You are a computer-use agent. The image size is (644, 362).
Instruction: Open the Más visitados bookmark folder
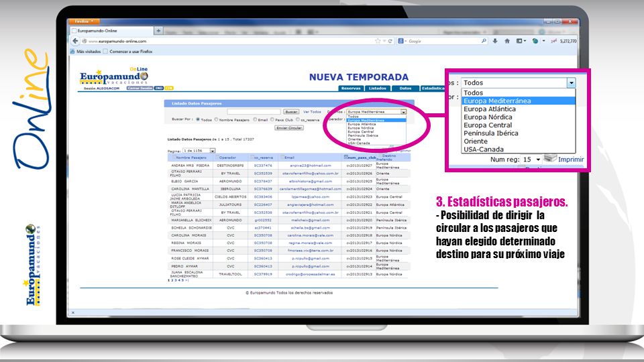86,52
